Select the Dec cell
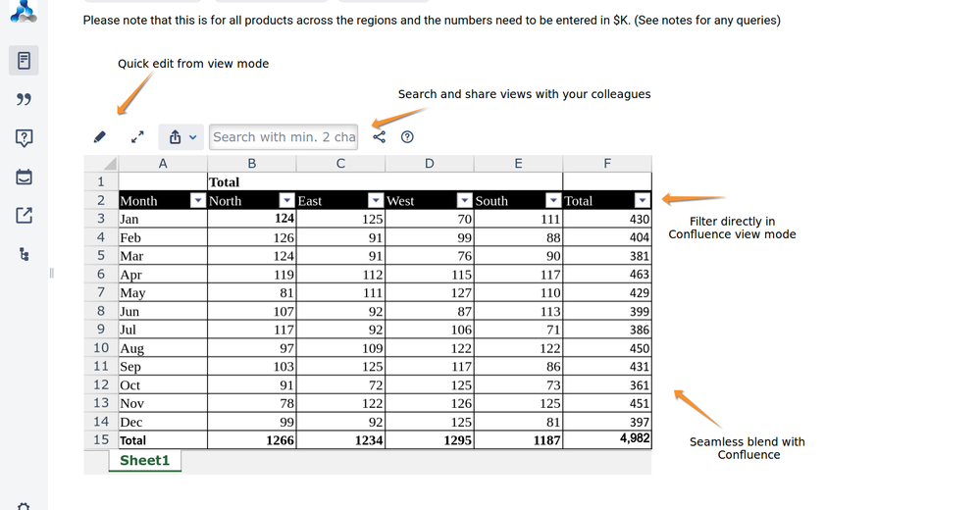Image resolution: width=980 pixels, height=510 pixels. pos(163,422)
